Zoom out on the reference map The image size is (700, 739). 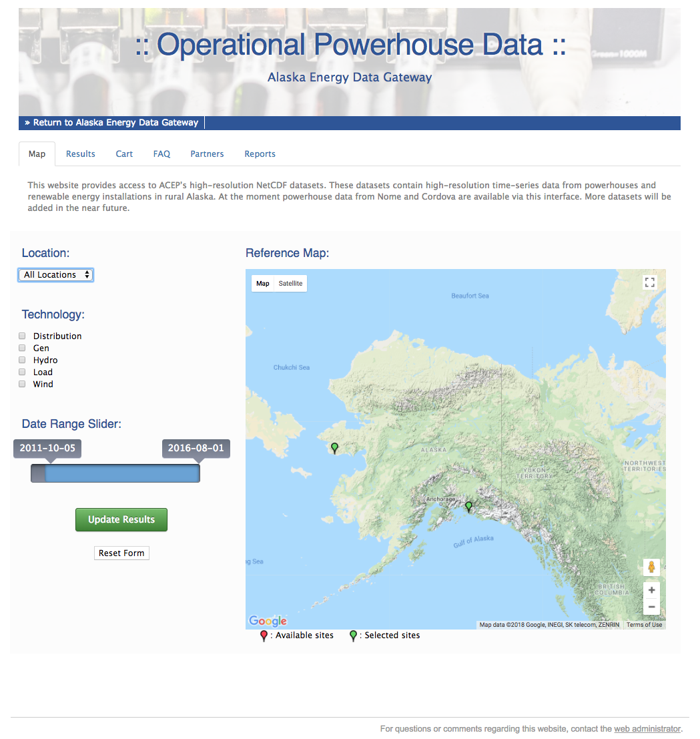651,607
